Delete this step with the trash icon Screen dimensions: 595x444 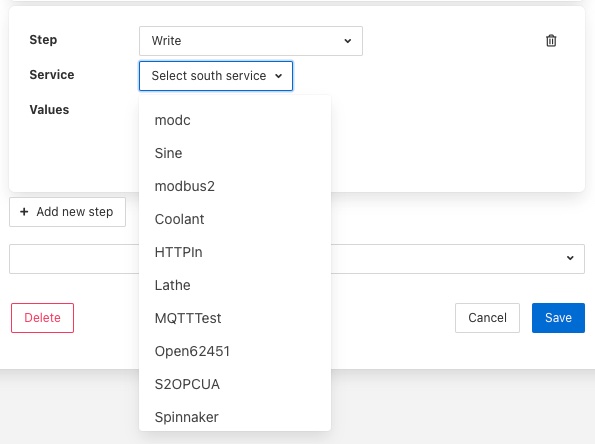point(551,41)
